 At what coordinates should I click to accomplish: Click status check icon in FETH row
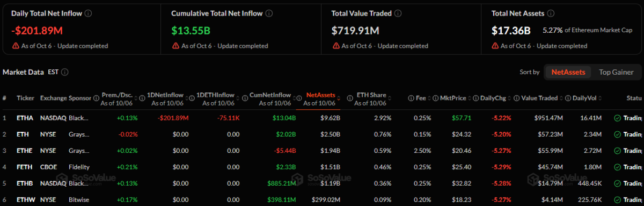[617, 168]
